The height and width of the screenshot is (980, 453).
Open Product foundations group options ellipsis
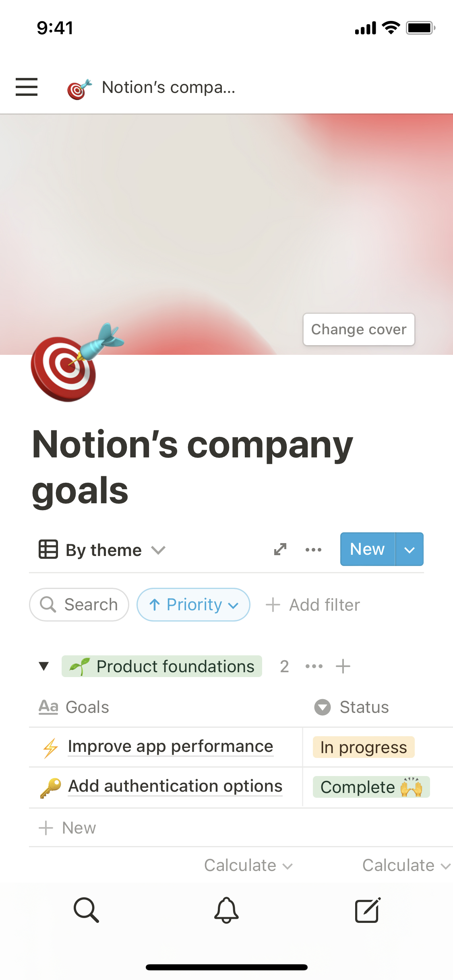(314, 666)
